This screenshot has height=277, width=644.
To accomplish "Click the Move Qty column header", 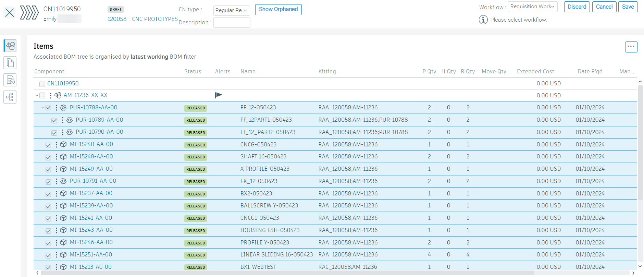I will coord(494,71).
